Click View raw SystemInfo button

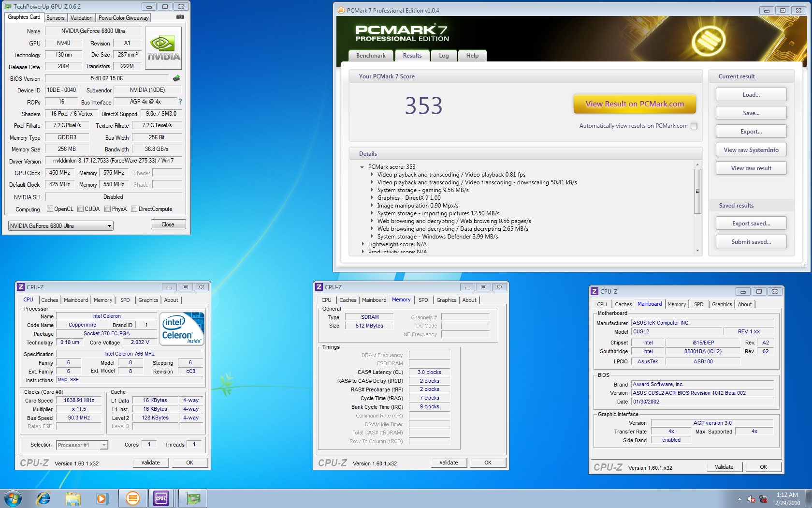click(751, 150)
